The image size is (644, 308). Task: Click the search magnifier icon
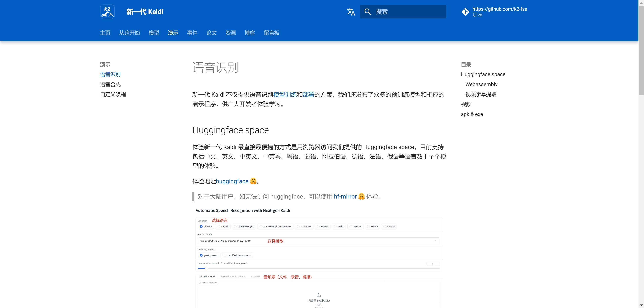pos(368,12)
